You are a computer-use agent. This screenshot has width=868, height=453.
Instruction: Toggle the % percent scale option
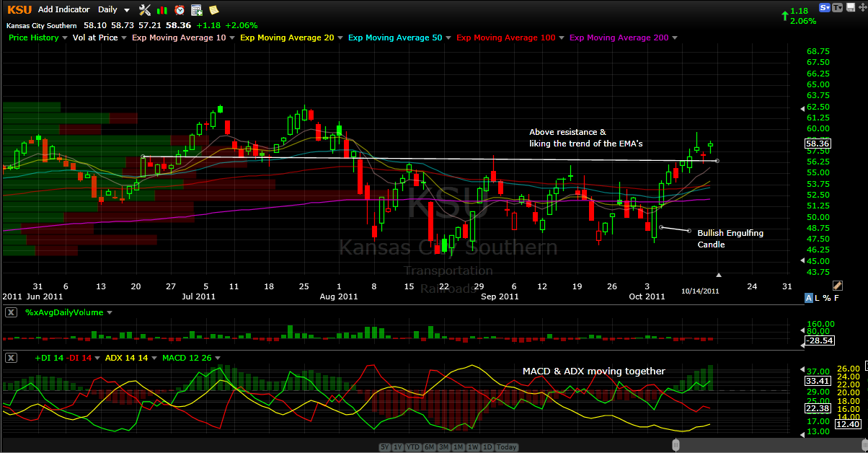click(x=827, y=298)
